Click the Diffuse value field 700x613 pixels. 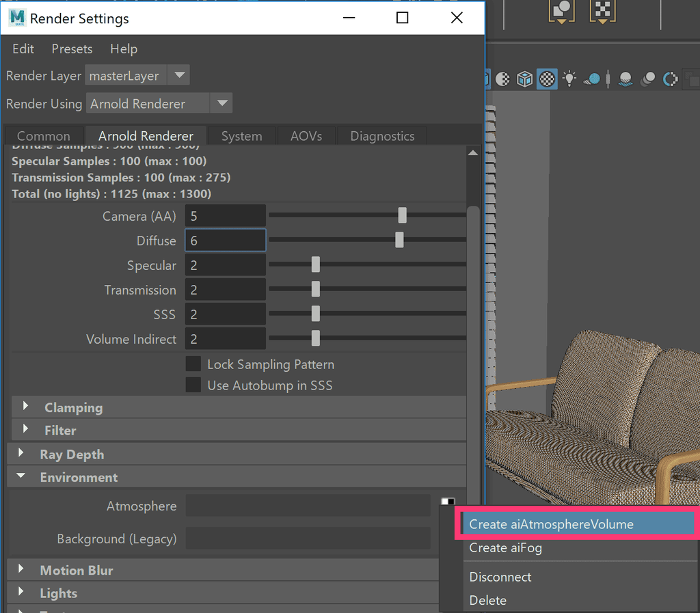tap(226, 241)
